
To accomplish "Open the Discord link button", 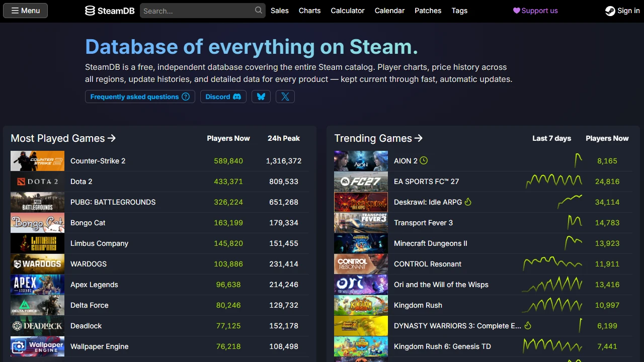I will tap(223, 97).
